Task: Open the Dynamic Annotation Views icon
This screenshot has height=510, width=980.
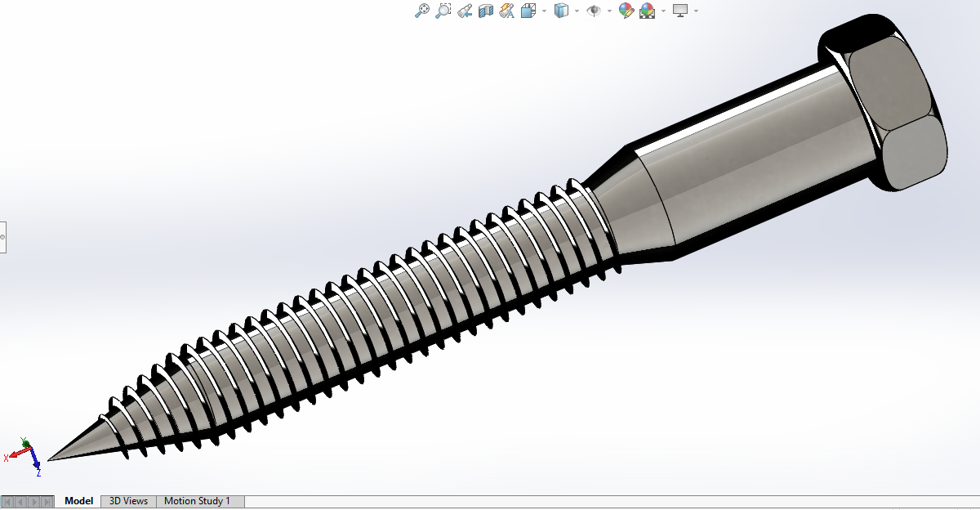Action: click(506, 11)
